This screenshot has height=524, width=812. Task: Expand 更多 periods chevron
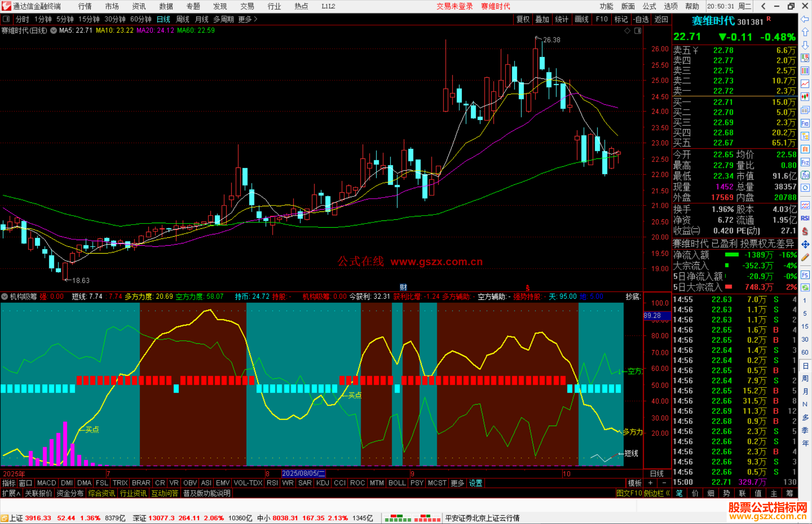pyautogui.click(x=256, y=19)
